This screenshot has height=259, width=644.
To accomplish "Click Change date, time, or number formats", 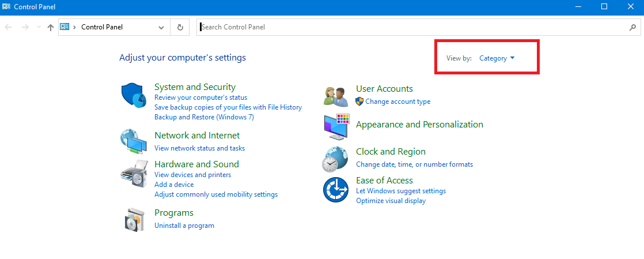I will (414, 164).
